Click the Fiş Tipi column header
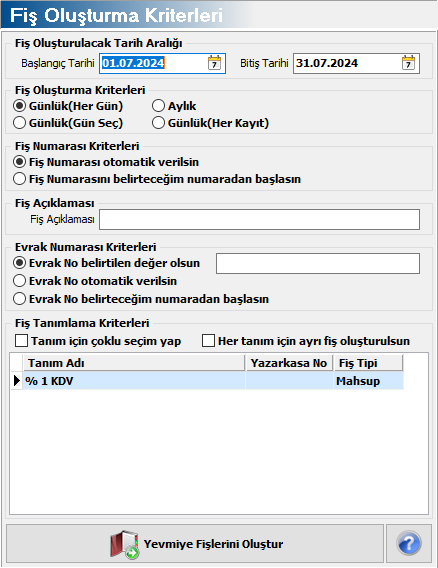The height and width of the screenshot is (568, 438). 368,363
